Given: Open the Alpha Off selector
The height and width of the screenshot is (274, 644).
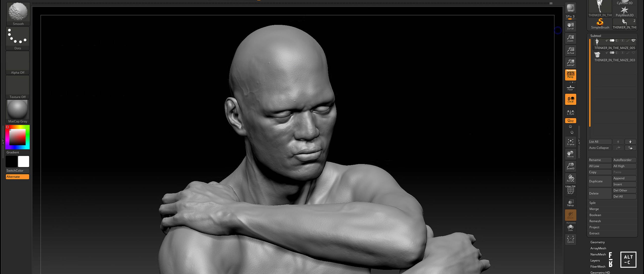Looking at the screenshot, I should pos(18,63).
